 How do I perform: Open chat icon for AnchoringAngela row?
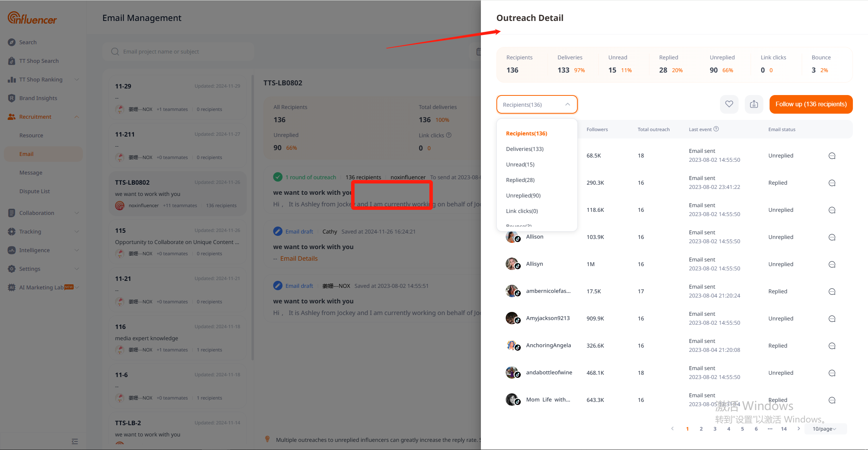click(x=832, y=346)
